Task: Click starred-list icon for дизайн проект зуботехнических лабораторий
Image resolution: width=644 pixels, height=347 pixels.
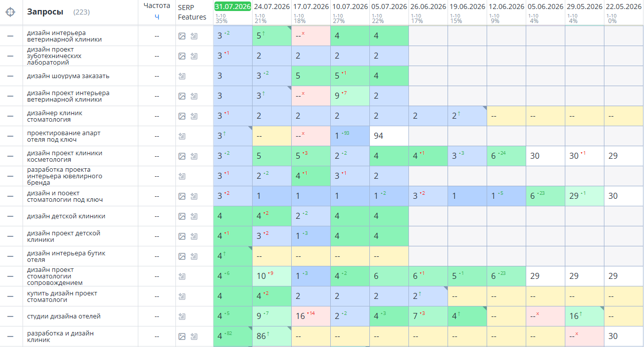Action: click(194, 56)
